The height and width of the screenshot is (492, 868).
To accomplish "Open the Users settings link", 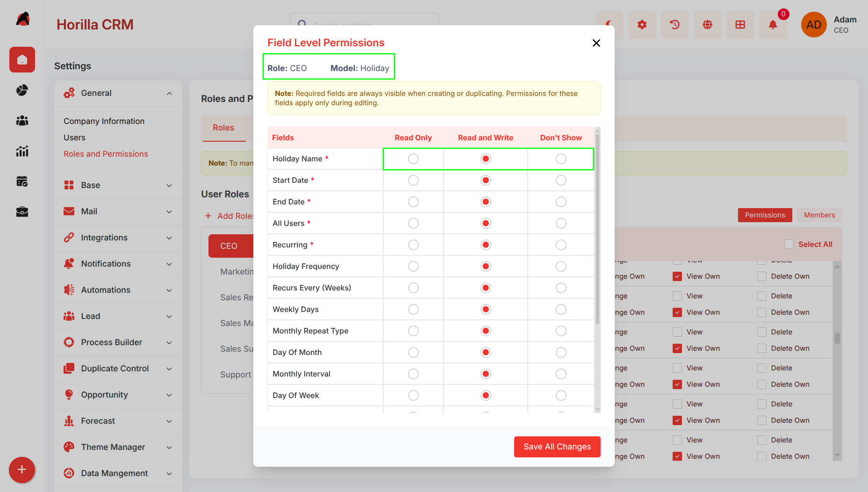I will point(74,137).
